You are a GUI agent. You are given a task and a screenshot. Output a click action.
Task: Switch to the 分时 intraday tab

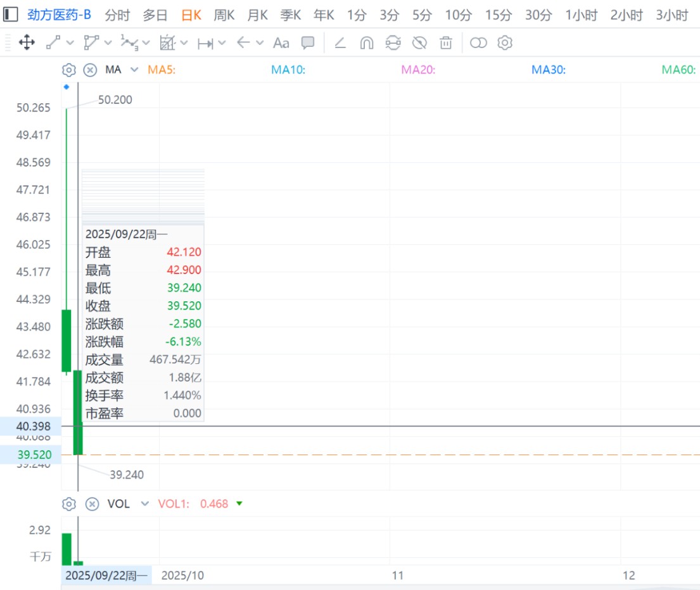click(x=117, y=15)
